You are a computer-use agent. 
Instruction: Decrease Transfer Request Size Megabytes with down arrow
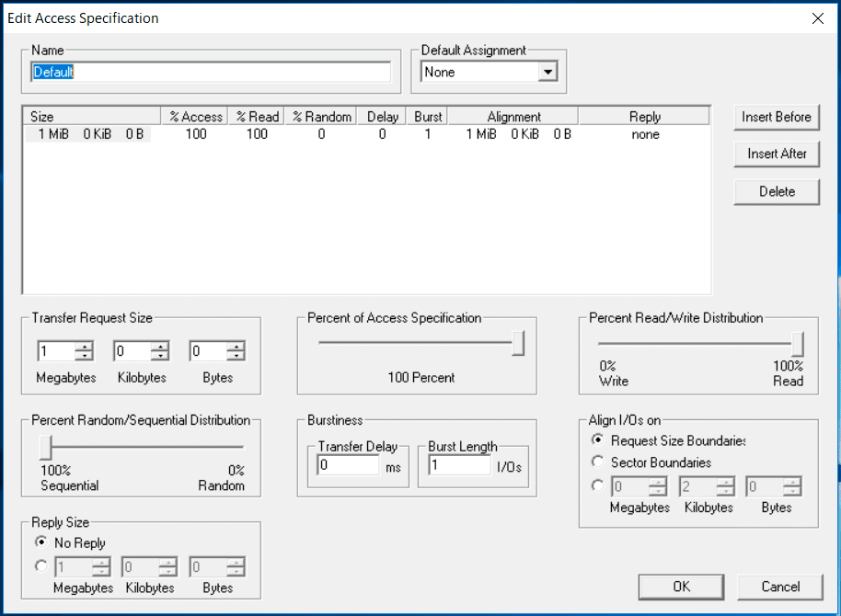pos(84,356)
